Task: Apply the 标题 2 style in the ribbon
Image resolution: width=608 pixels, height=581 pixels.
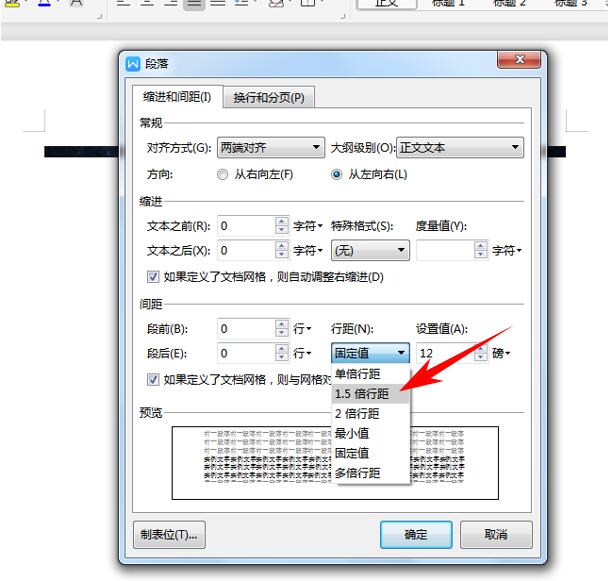Action: coord(509,3)
